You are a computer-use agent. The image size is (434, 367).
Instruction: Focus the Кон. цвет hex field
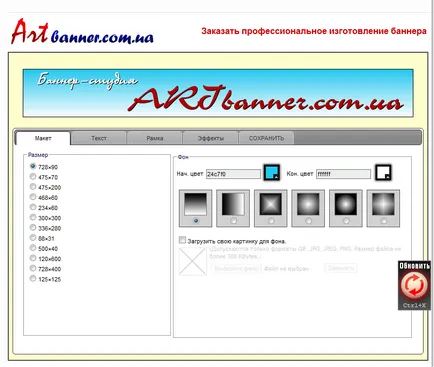pyautogui.click(x=343, y=174)
